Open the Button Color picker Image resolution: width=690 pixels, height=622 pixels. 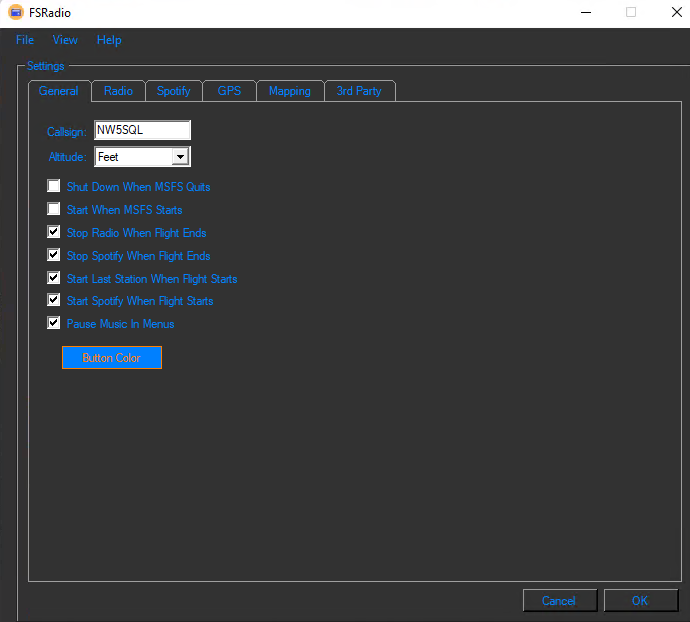[112, 358]
